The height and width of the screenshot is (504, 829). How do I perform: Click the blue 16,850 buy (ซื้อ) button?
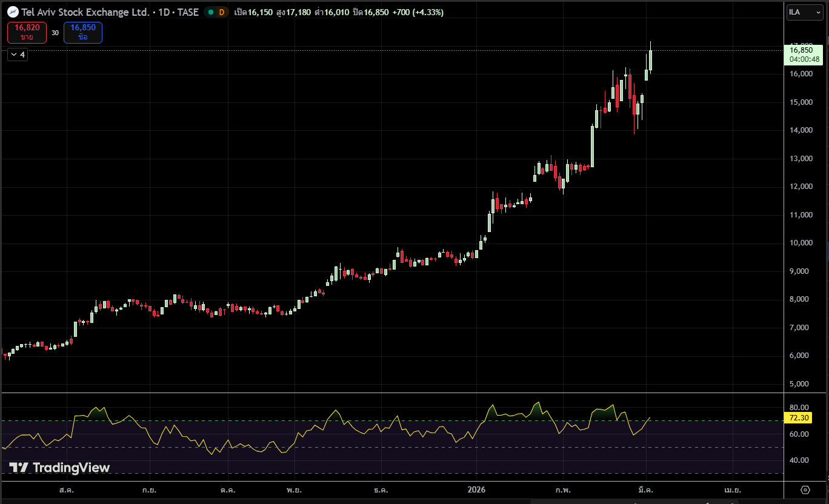pyautogui.click(x=83, y=33)
